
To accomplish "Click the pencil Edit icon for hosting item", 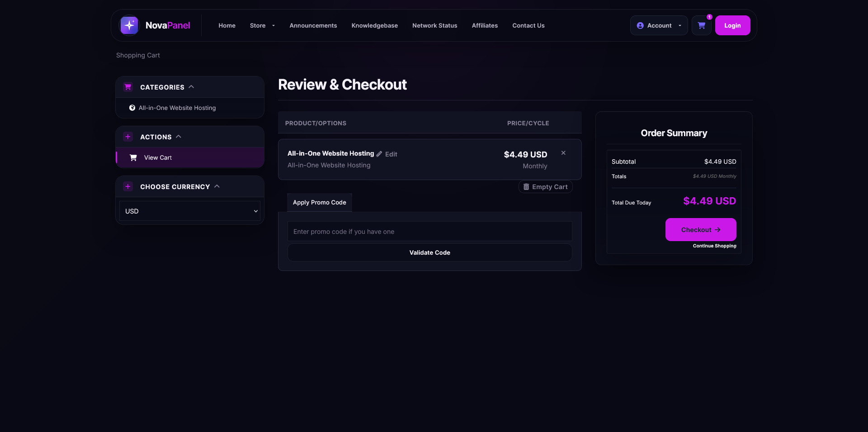I will (x=379, y=154).
